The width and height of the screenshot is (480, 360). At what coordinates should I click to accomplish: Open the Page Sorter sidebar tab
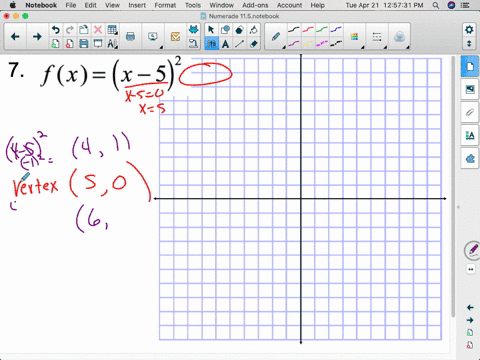[x=470, y=66]
